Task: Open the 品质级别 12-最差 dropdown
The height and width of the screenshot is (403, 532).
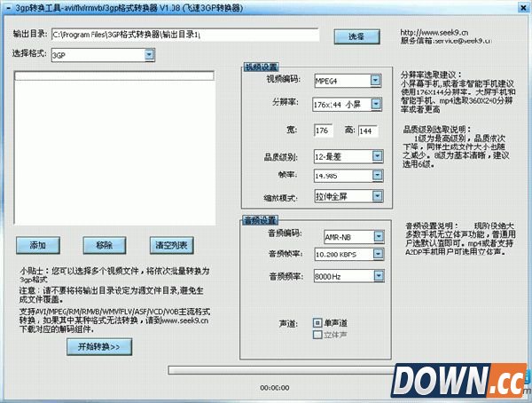Action: pyautogui.click(x=378, y=156)
